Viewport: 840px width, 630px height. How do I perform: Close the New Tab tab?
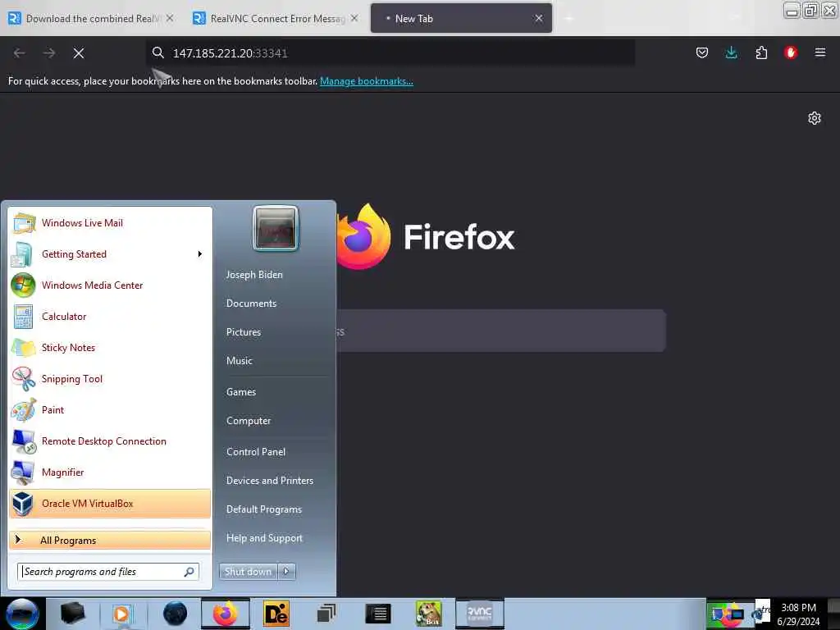tap(538, 18)
